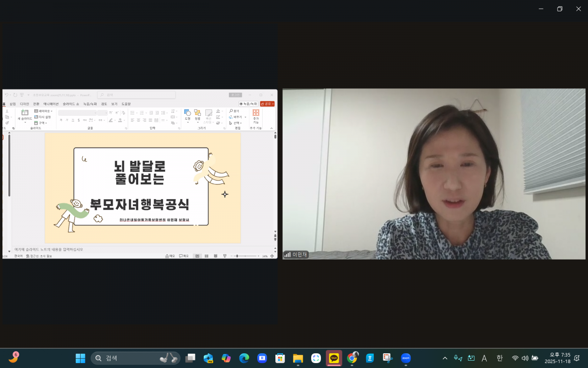Toggle Normal view button in status bar
This screenshot has height=368, width=588.
(x=197, y=256)
